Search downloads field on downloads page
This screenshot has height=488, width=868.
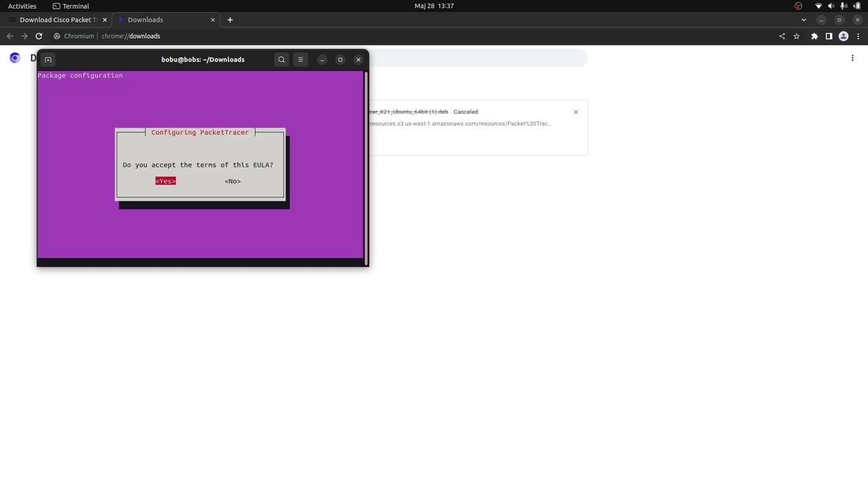pos(478,59)
